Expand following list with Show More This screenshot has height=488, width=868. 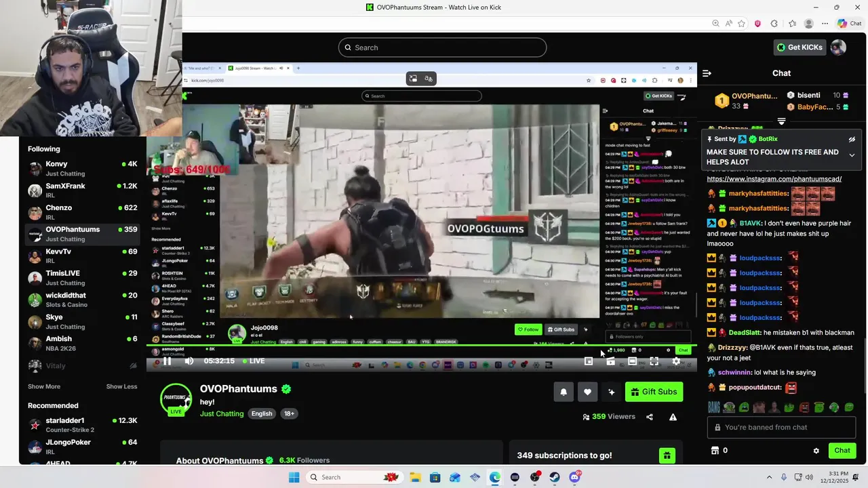(44, 386)
